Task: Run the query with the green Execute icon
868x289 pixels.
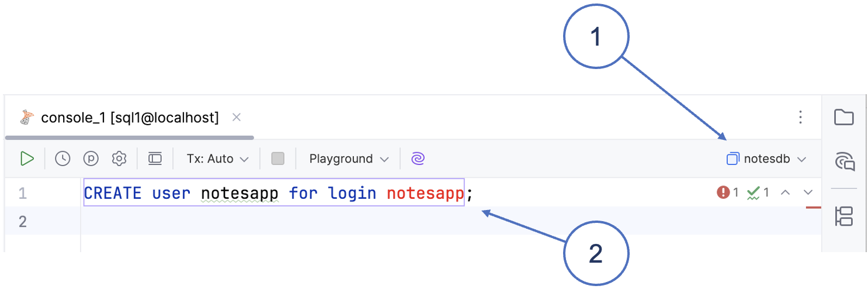Action: [x=27, y=159]
